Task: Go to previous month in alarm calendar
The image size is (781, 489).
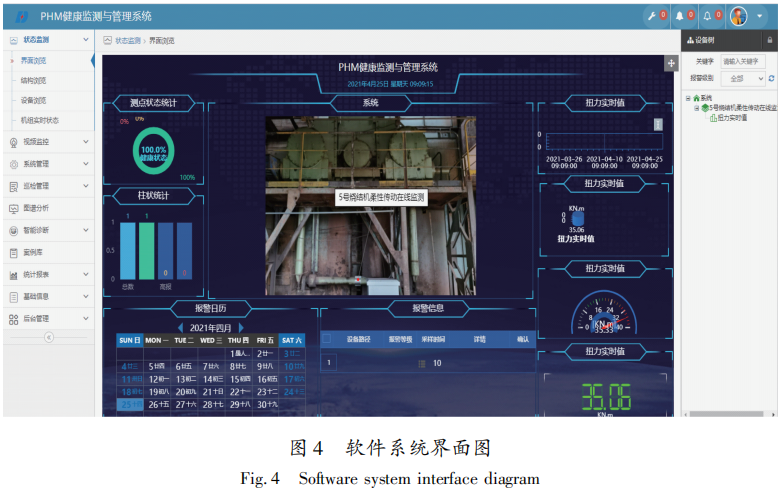Action: pyautogui.click(x=180, y=327)
